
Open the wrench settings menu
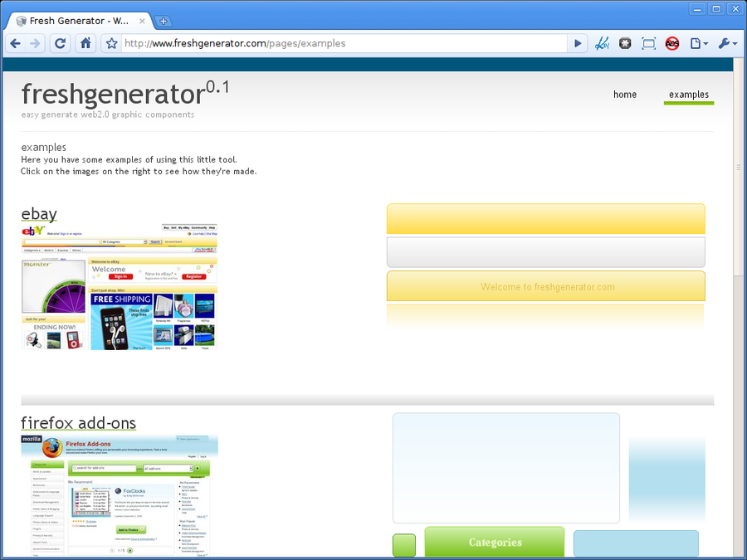[727, 44]
